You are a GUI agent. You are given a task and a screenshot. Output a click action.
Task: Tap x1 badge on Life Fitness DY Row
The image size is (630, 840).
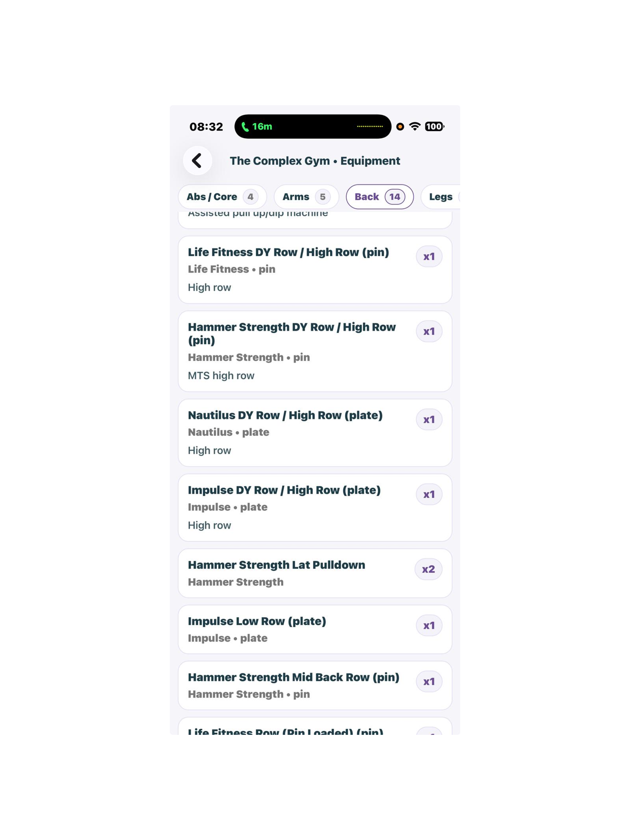pos(429,257)
